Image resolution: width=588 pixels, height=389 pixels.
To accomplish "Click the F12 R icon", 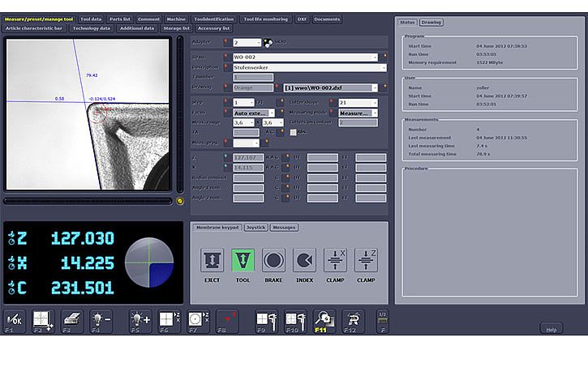I will click(x=353, y=322).
